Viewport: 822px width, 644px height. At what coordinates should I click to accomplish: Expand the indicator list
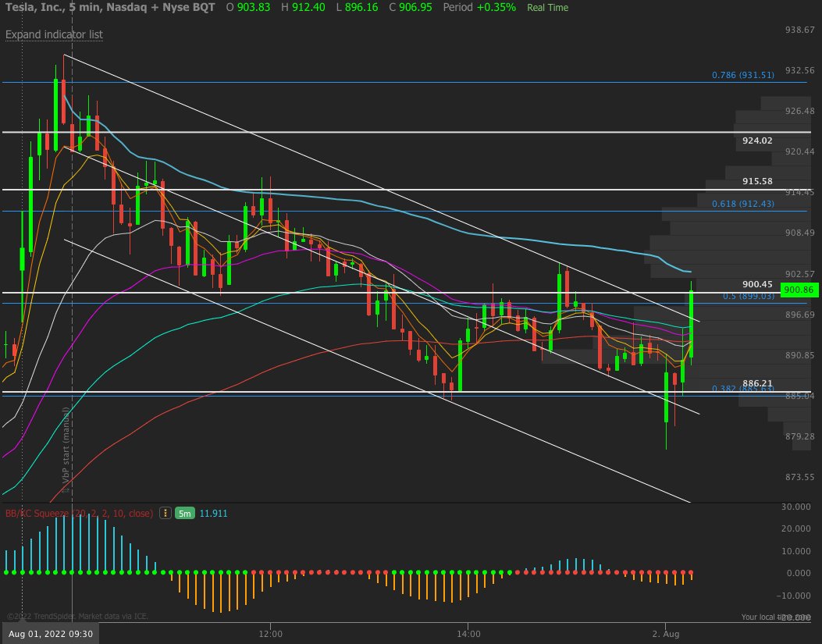pos(54,34)
